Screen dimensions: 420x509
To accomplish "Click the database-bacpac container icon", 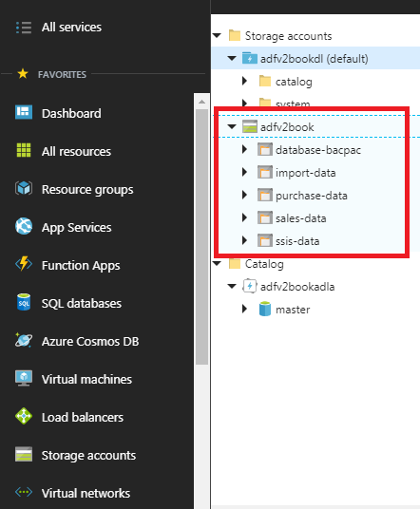I will pyautogui.click(x=265, y=150).
